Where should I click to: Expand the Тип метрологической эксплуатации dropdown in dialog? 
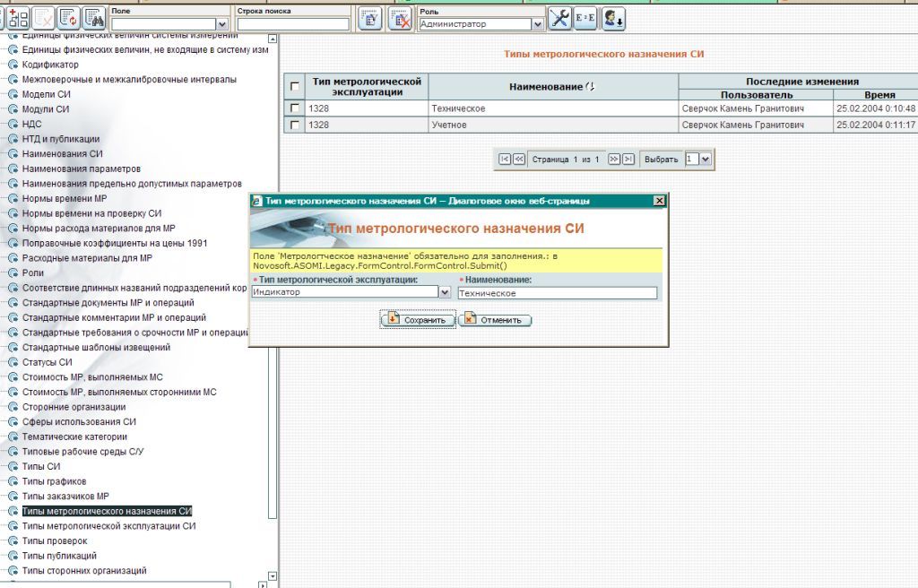tap(445, 292)
